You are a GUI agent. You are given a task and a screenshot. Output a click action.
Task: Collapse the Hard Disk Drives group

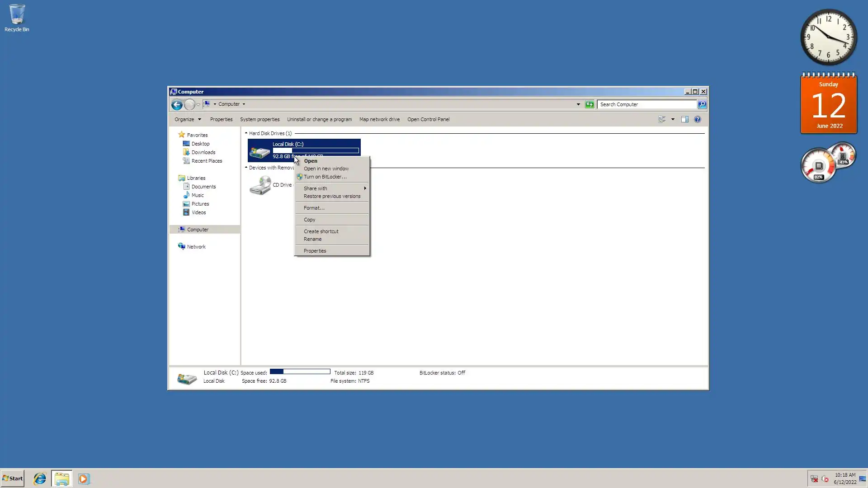(x=246, y=133)
